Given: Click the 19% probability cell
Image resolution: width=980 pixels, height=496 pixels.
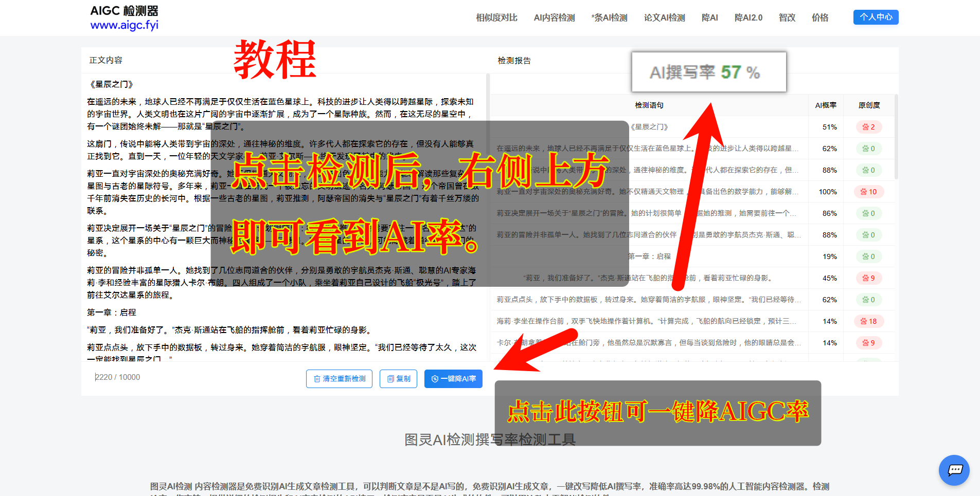Looking at the screenshot, I should coord(829,256).
